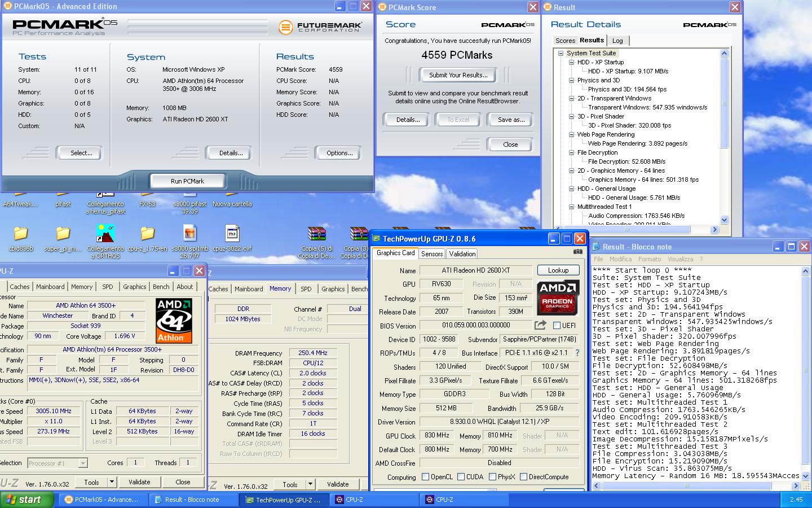Open the CPU-Z Tools dropdown arrow next to Validate and Close
812x508 pixels.
112,482
